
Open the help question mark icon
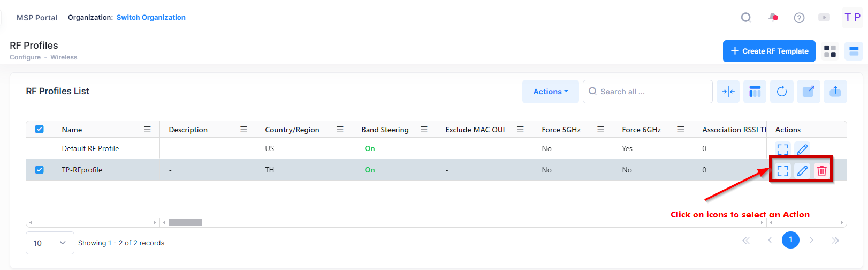(x=799, y=18)
